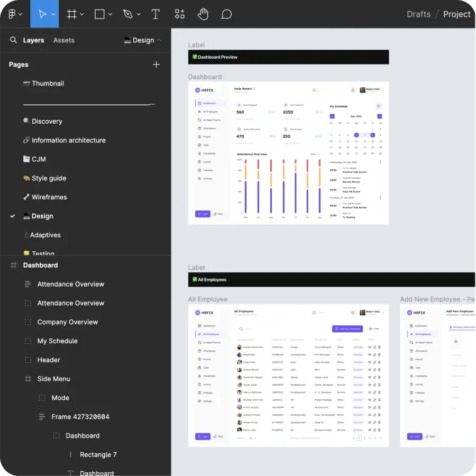
Task: Select the Text tool
Action: [155, 14]
